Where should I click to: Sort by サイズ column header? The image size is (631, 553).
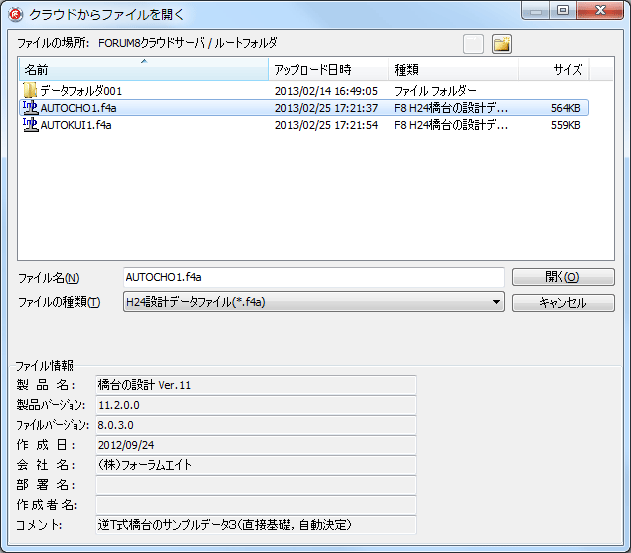coord(554,70)
